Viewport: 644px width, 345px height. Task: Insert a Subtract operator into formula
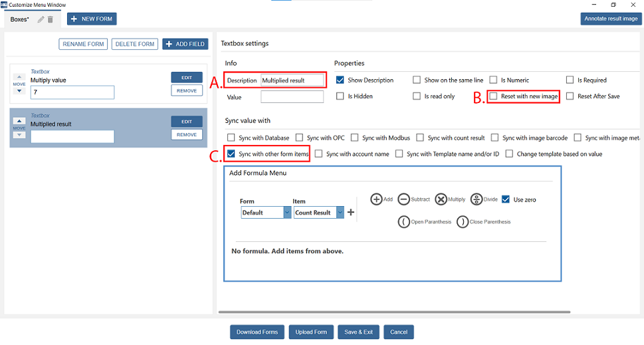click(x=403, y=199)
